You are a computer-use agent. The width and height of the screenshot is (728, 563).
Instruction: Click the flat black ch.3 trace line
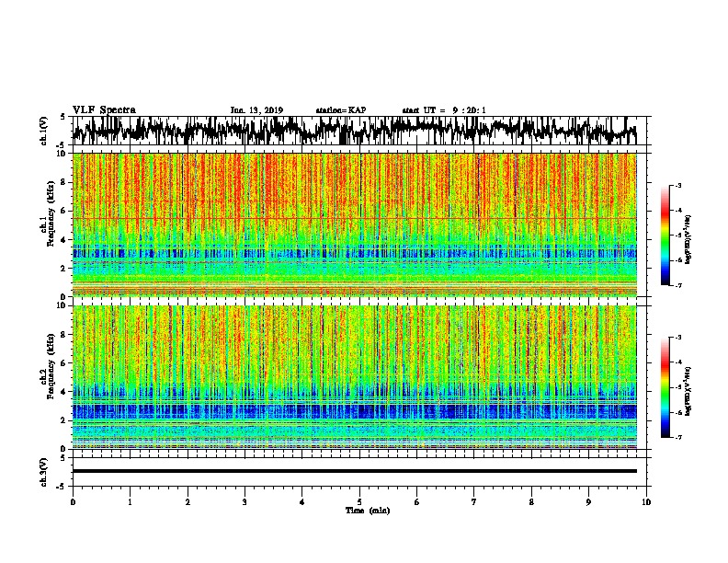(x=354, y=471)
